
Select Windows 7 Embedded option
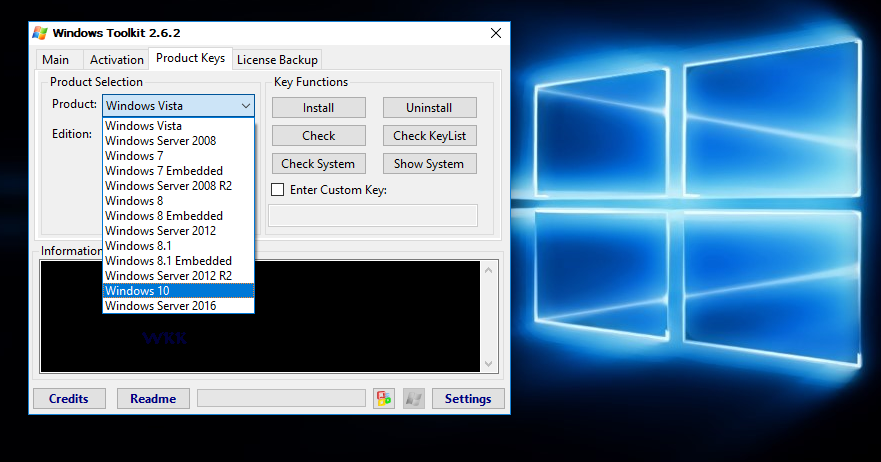click(178, 170)
